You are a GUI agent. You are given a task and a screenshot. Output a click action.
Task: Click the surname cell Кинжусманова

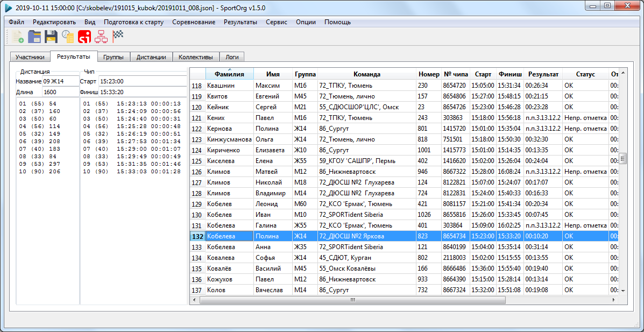pyautogui.click(x=230, y=139)
